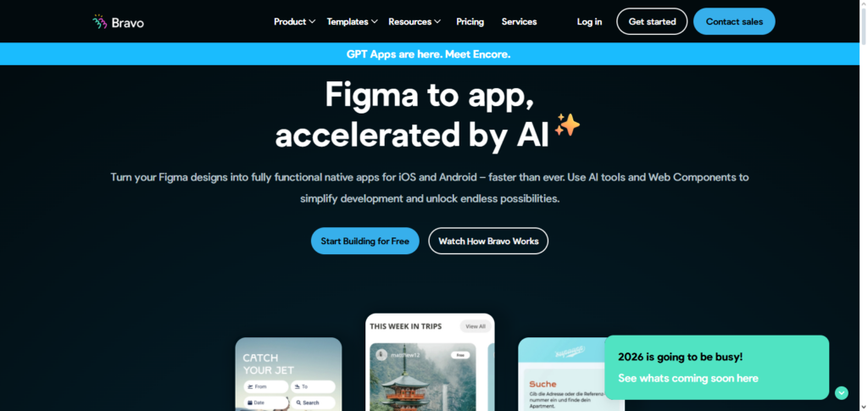Screen dimensions: 868x411
Task: Click matthew12 avatar in trips card
Action: click(x=381, y=354)
